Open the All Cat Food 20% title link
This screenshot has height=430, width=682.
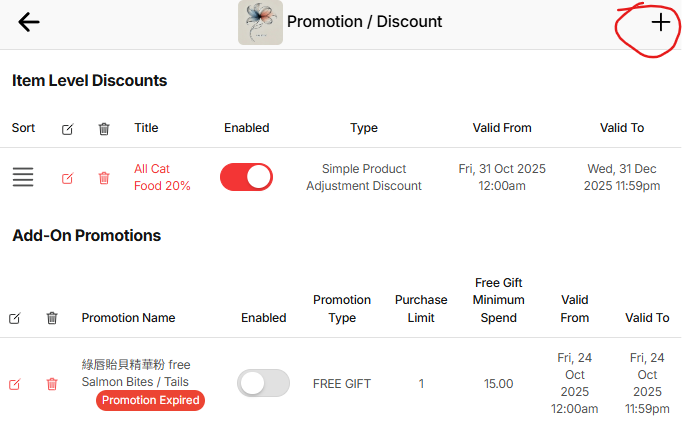pos(162,178)
